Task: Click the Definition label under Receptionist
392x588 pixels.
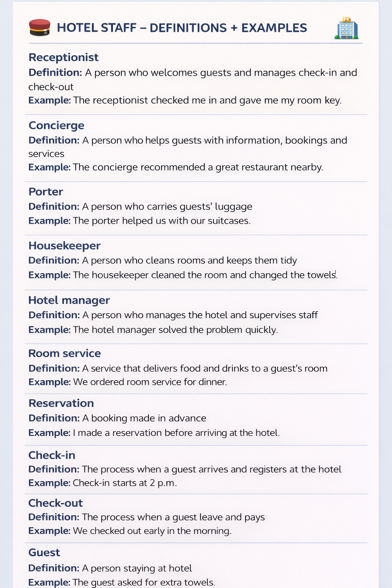Action: 55,73
